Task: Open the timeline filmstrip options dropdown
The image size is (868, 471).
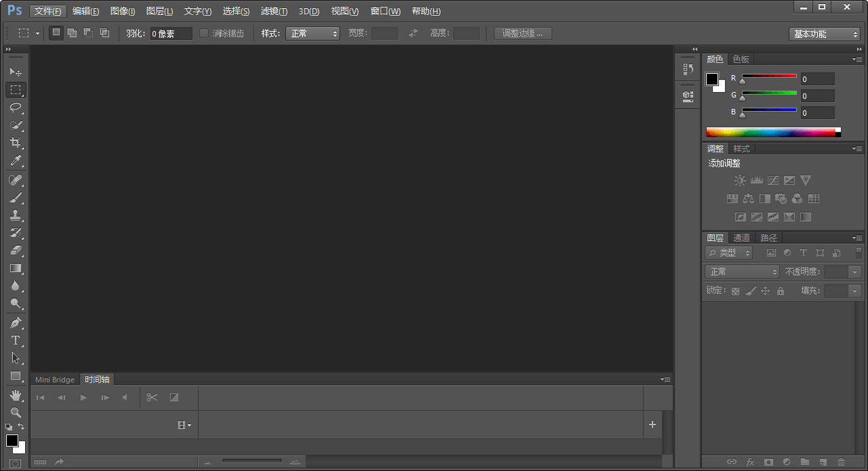Action: pyautogui.click(x=184, y=425)
